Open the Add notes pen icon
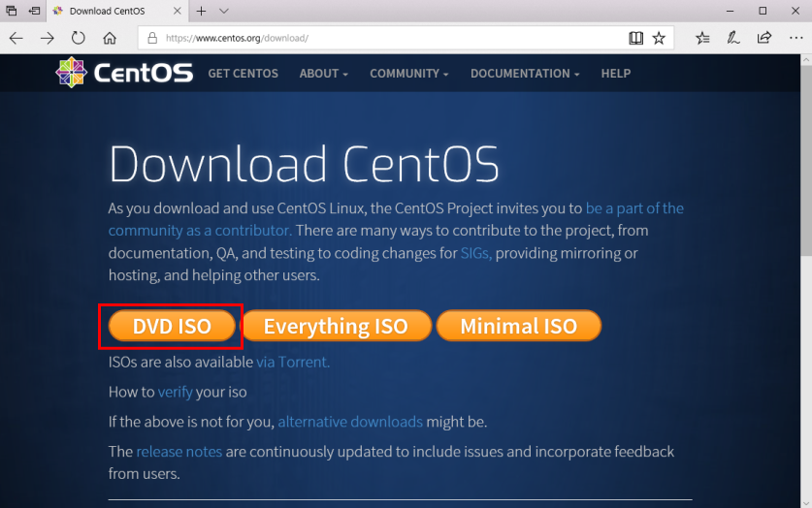 732,38
